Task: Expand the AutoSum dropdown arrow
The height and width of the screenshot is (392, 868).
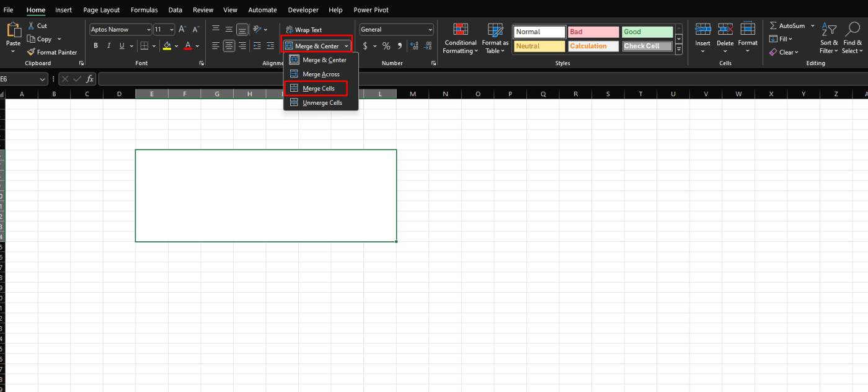Action: (x=812, y=26)
